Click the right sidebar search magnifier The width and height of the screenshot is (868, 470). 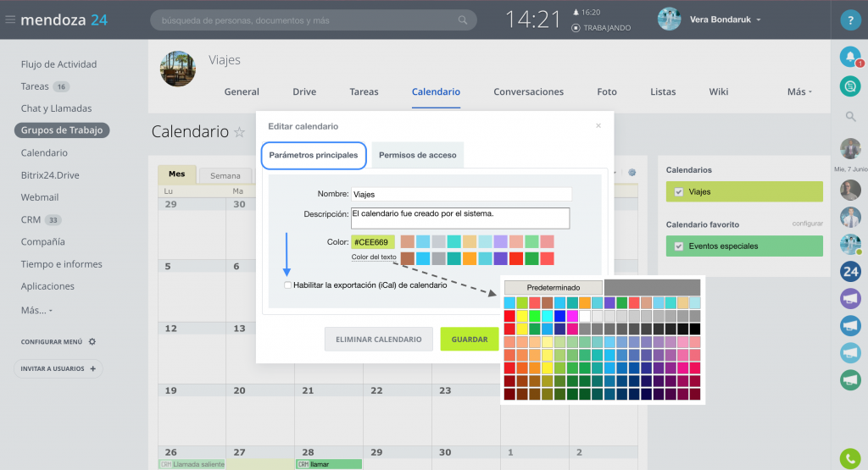(850, 116)
